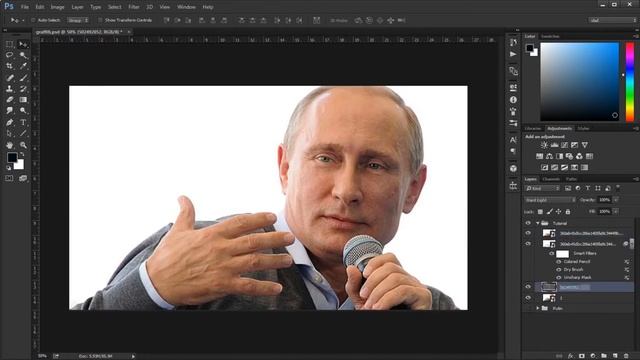Switch to the Channels tab
Image resolution: width=640 pixels, height=360 pixels.
pyautogui.click(x=551, y=179)
